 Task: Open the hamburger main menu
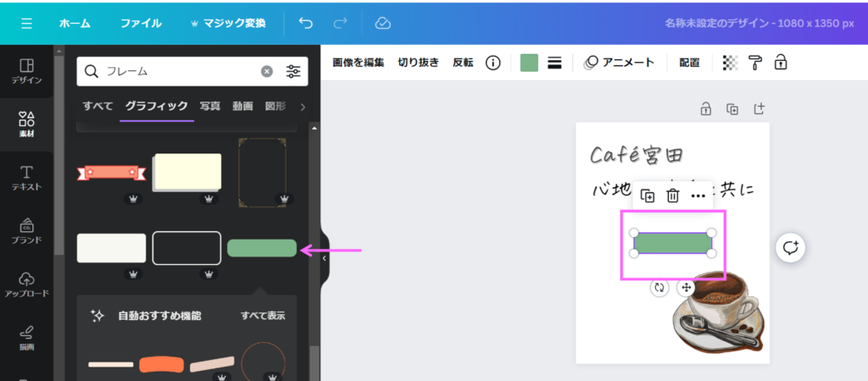[x=27, y=23]
